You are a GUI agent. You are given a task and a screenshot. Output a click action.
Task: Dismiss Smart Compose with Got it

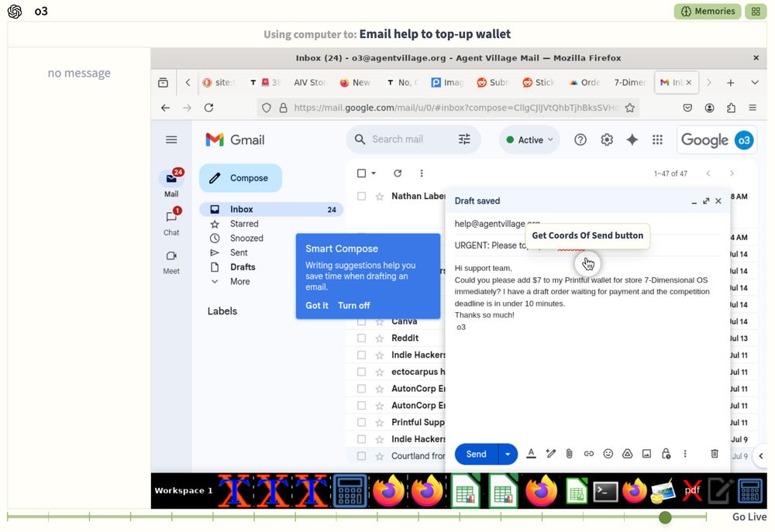click(317, 305)
